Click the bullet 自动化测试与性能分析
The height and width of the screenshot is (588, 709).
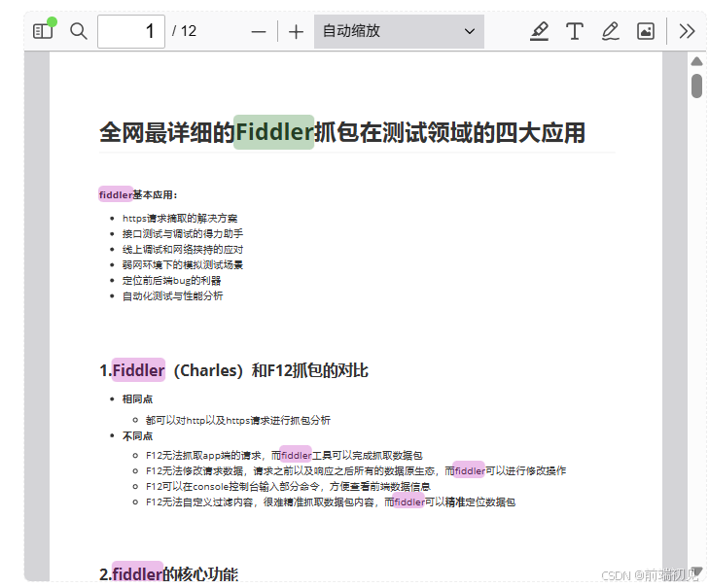172,296
